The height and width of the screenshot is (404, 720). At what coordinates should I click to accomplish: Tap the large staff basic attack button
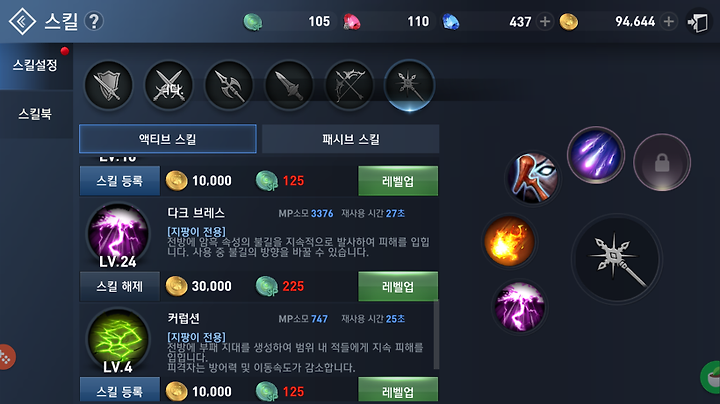(x=617, y=259)
